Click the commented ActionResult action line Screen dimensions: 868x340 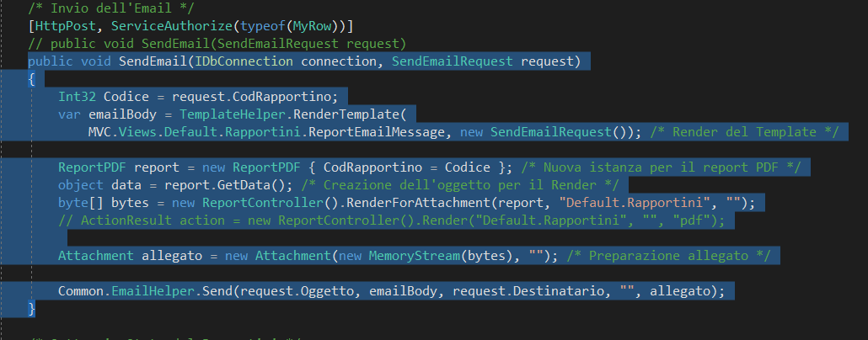(392, 220)
